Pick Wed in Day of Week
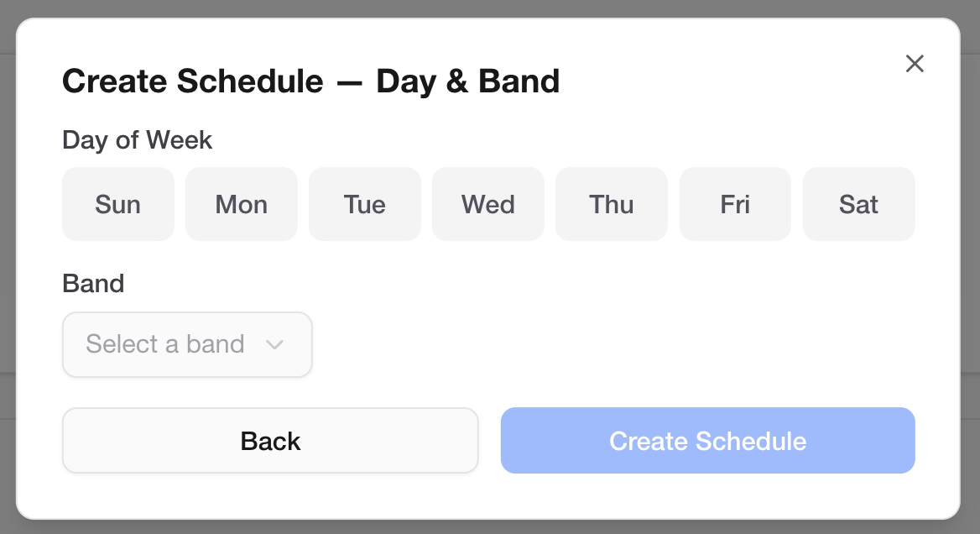This screenshot has height=534, width=980. [x=488, y=204]
